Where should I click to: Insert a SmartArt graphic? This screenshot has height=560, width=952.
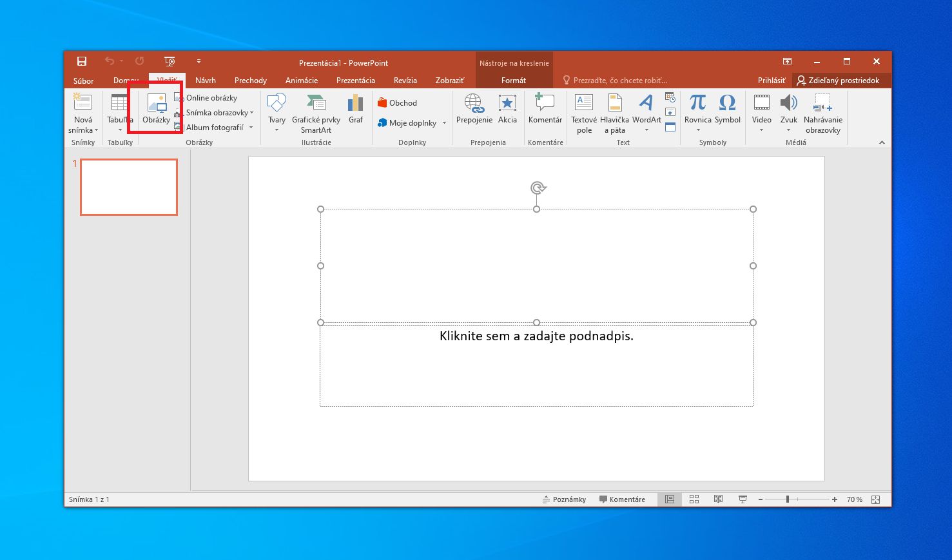pos(316,112)
